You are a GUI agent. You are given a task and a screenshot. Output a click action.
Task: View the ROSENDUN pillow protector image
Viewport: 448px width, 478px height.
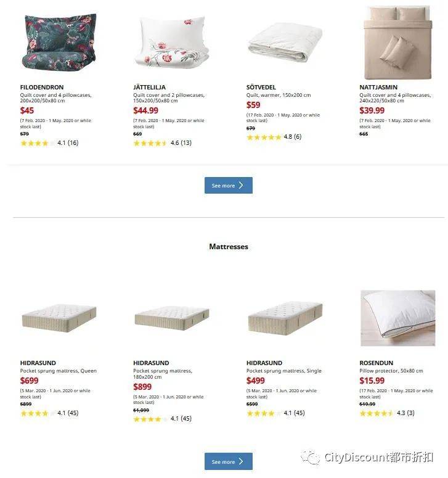pos(397,318)
